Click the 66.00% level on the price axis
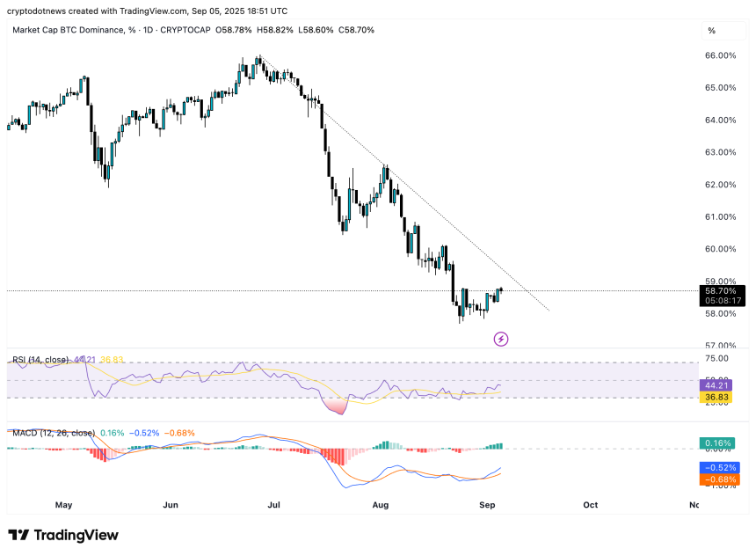 point(721,55)
